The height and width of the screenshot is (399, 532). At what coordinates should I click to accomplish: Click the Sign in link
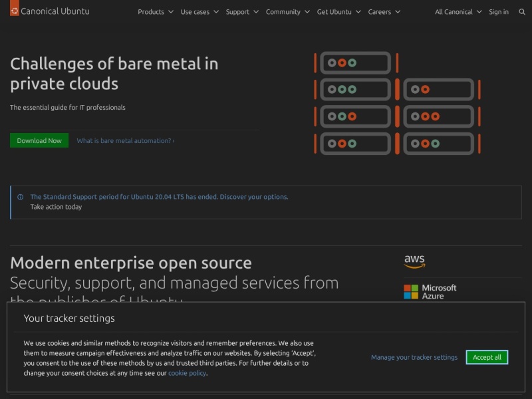pos(498,12)
